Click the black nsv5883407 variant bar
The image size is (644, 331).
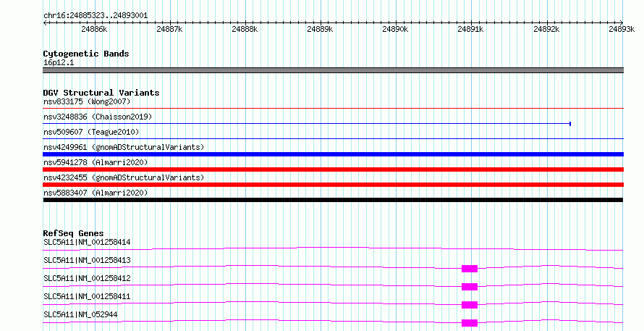tap(333, 200)
